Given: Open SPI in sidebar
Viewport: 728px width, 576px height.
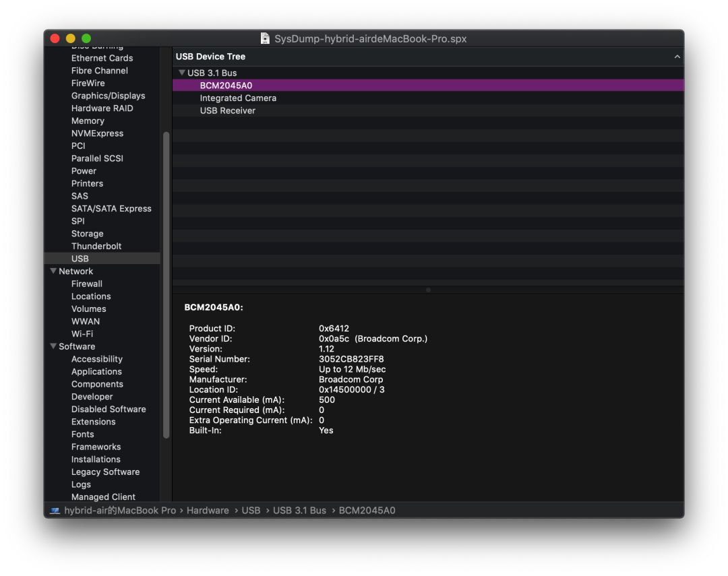Looking at the screenshot, I should [78, 221].
